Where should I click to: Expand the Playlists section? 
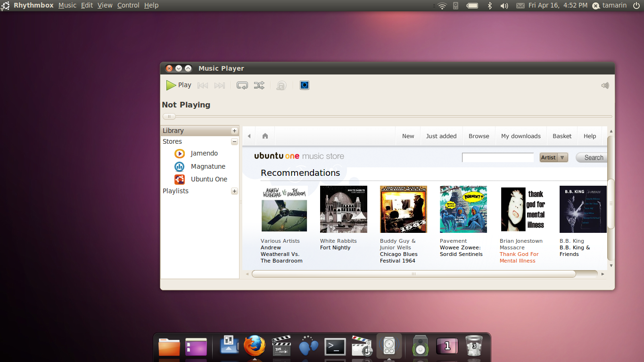point(234,191)
